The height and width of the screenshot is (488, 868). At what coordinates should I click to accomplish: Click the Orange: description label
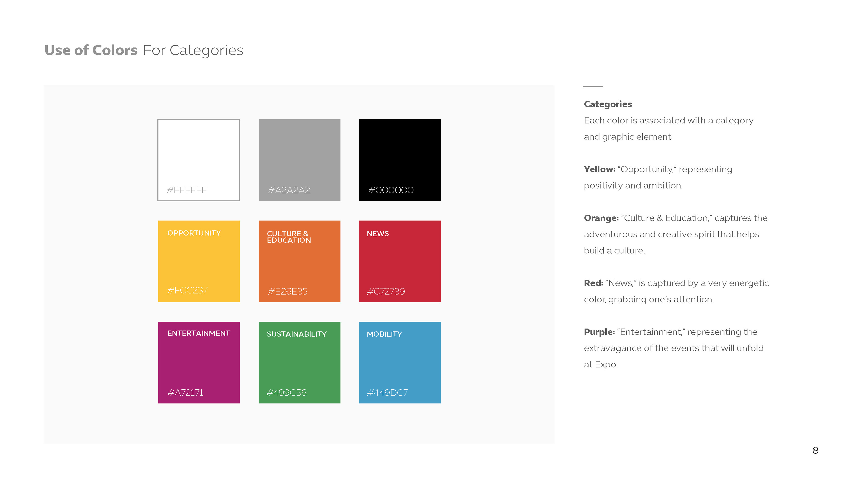click(601, 218)
